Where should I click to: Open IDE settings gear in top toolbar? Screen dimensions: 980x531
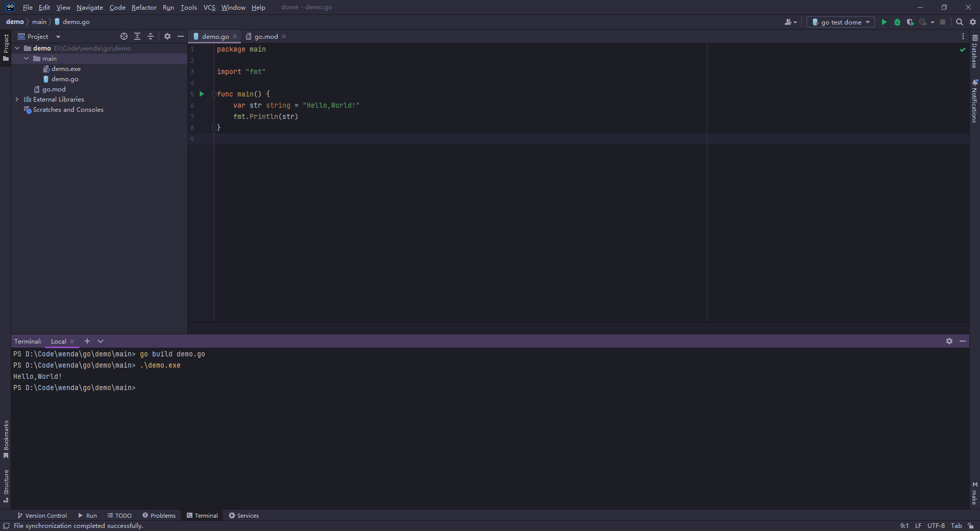[973, 22]
